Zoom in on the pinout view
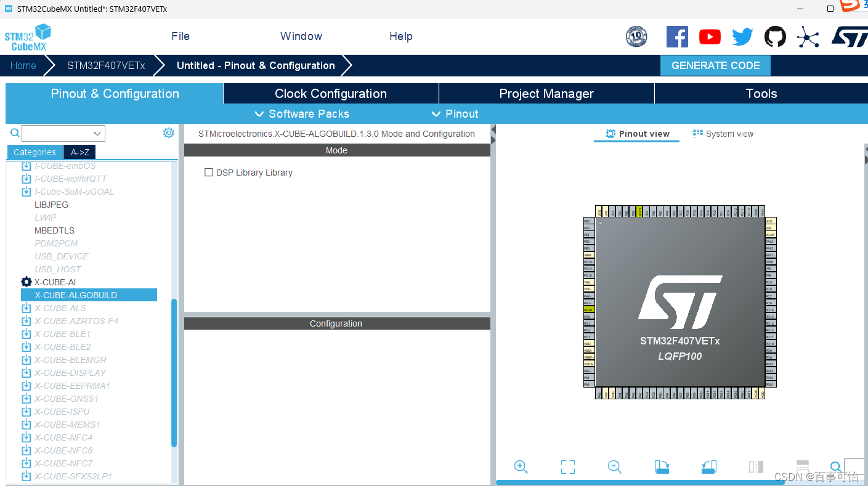 [x=521, y=467]
